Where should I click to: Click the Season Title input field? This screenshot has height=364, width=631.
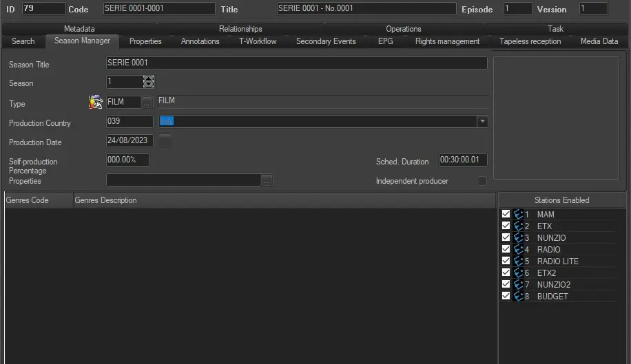click(x=296, y=63)
